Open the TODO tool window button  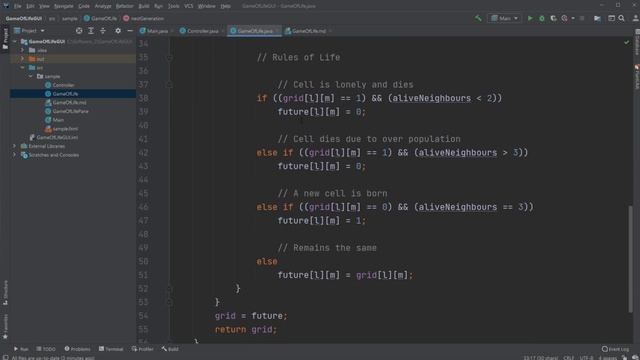[46, 349]
